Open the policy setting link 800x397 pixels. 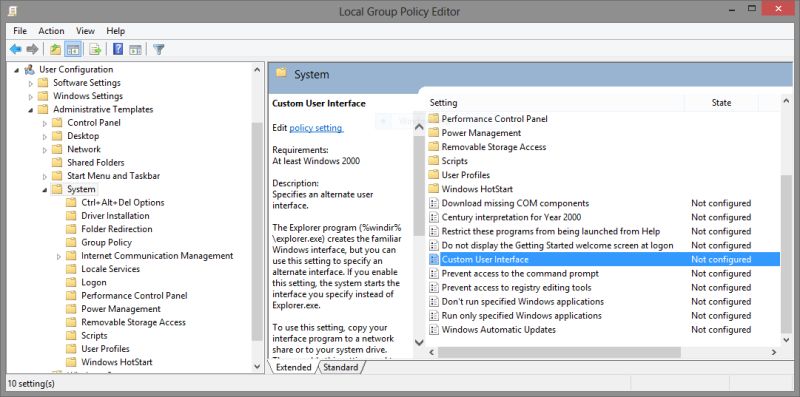click(316, 128)
